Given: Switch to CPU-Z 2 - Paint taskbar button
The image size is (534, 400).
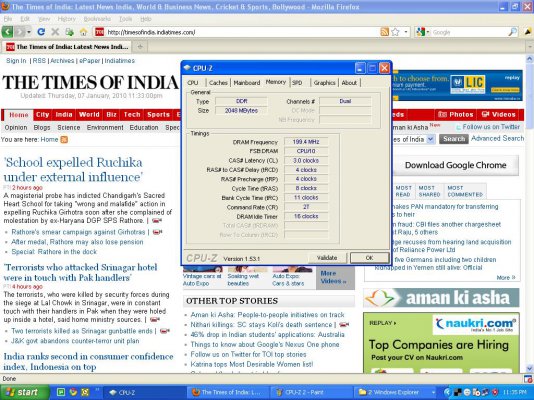Looking at the screenshot, I should (312, 393).
